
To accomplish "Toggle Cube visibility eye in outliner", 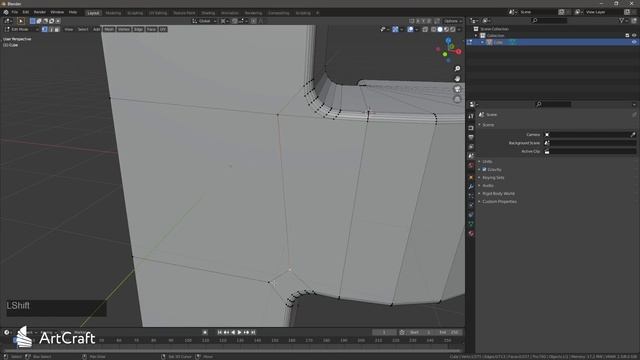I will pyautogui.click(x=634, y=42).
